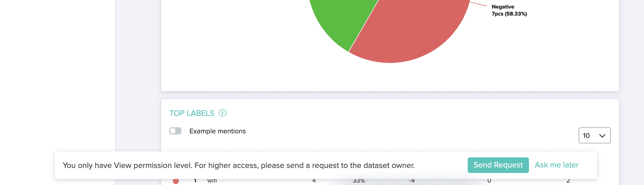Click the red sentiment dot in wifi row
Viewport: 644px width, 185px height.
click(x=176, y=181)
